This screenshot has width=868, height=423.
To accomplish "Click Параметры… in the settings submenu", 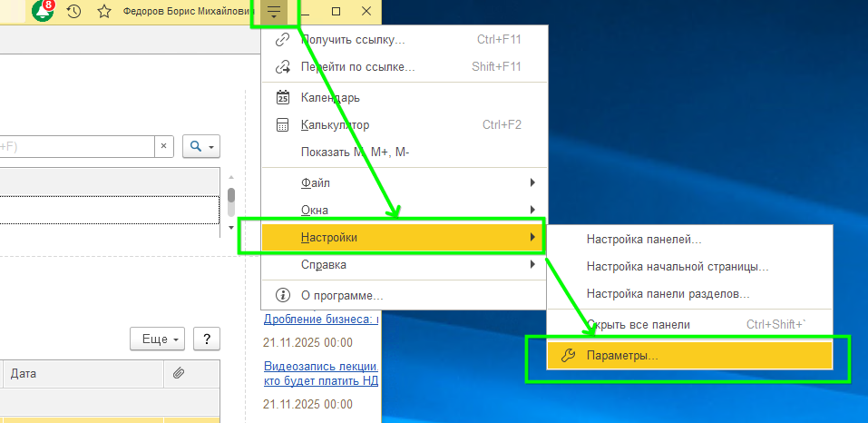I will (622, 356).
